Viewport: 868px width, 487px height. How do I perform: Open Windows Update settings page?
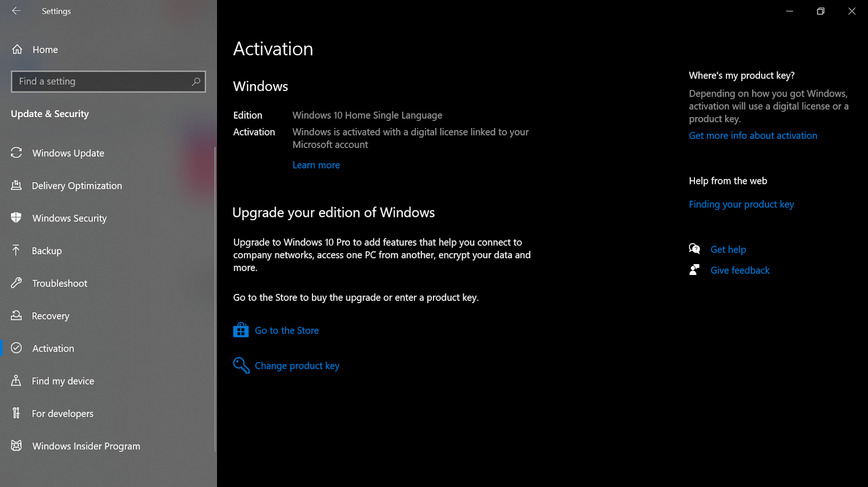pyautogui.click(x=68, y=153)
